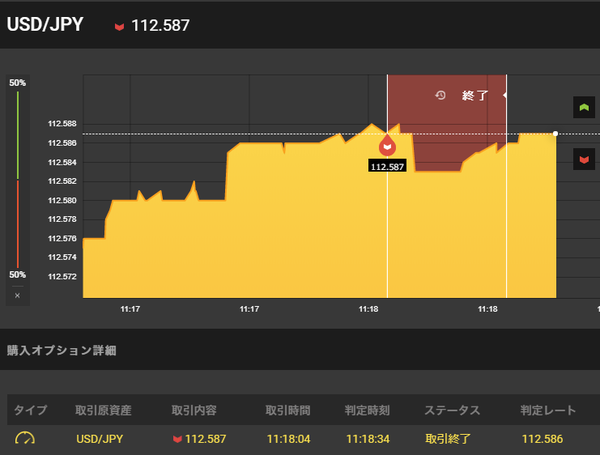Screen dimensions: 600x455
Task: Click the small white diamond expiry-line handle
Action: click(505, 95)
